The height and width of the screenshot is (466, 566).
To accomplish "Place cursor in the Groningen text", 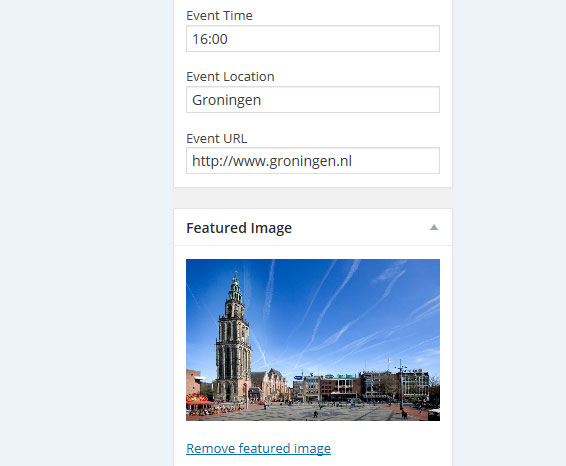I will coord(226,100).
